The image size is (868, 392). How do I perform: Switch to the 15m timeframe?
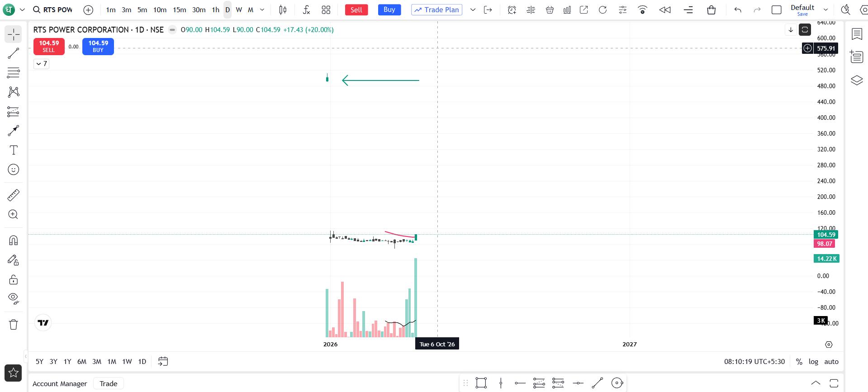click(x=180, y=10)
